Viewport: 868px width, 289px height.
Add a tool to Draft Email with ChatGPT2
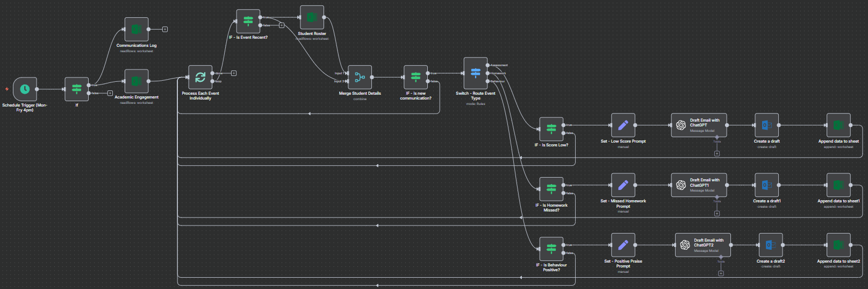(721, 273)
